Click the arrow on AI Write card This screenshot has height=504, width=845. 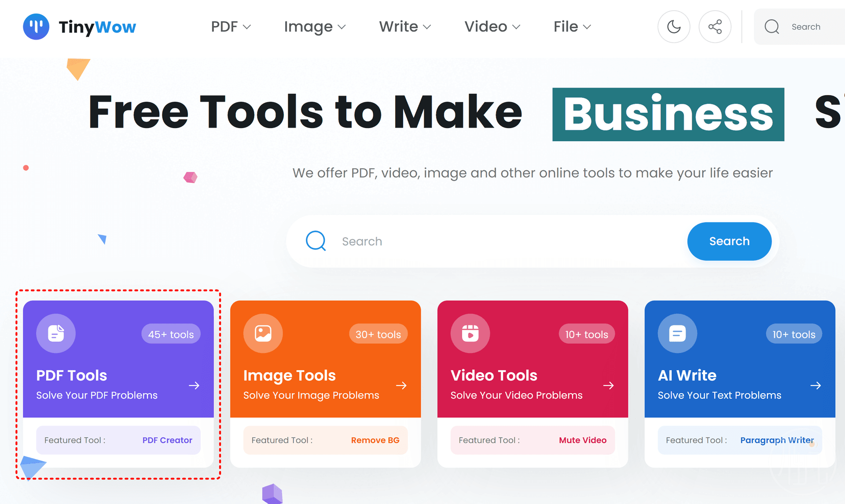816,386
